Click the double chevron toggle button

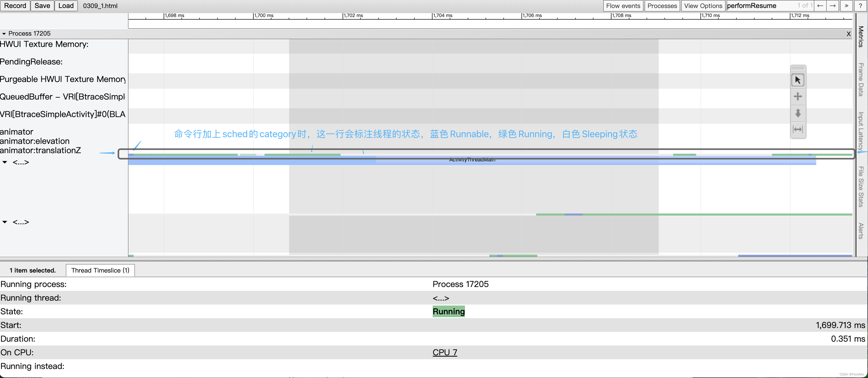tap(846, 6)
